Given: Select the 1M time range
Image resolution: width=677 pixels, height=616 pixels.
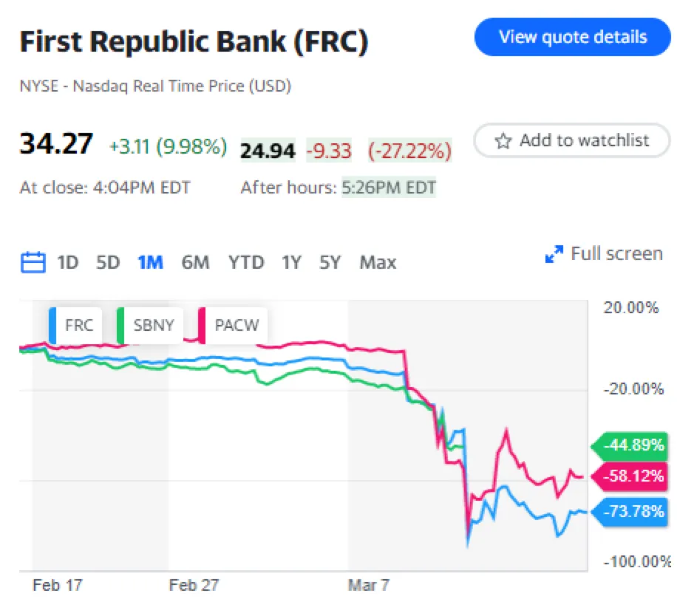Looking at the screenshot, I should tap(150, 262).
